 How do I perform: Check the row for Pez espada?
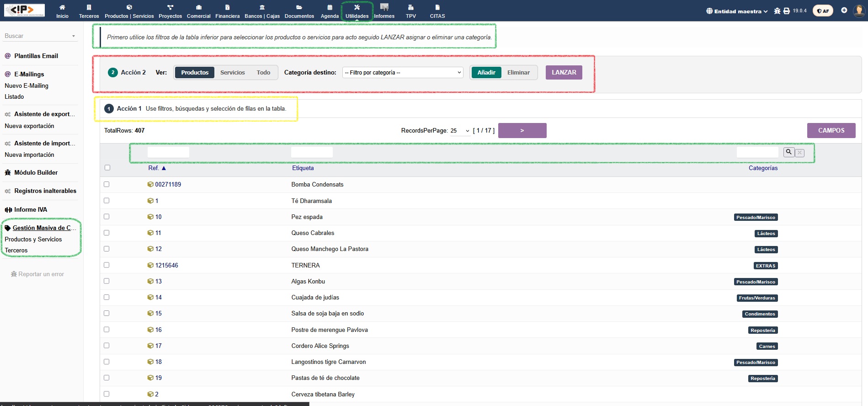pyautogui.click(x=107, y=216)
